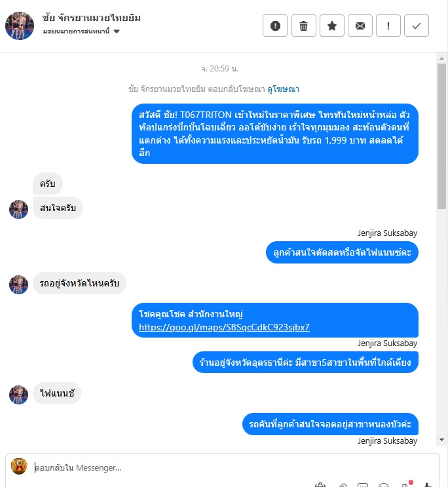The height and width of the screenshot is (487, 448).
Task: Click the scrollbar down arrow
Action: 442,440
